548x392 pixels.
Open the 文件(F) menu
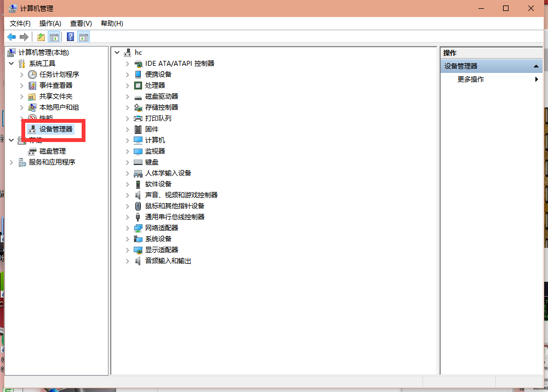pos(20,23)
